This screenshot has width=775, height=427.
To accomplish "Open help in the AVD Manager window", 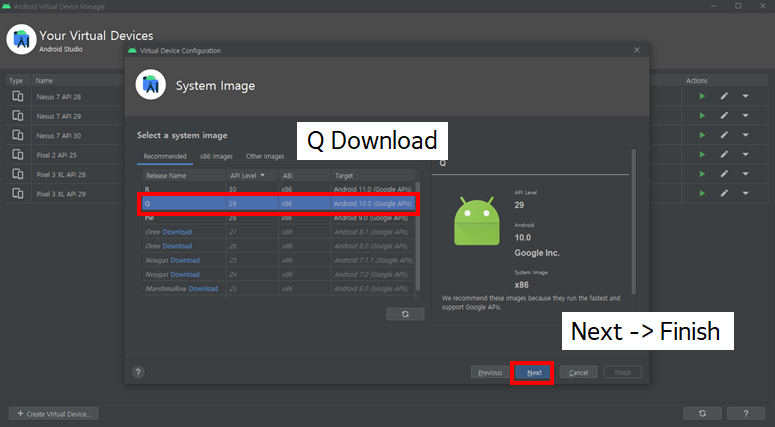I will 746,414.
